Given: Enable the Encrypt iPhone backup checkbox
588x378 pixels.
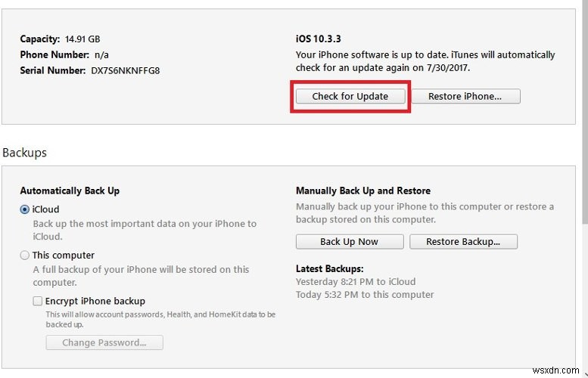Looking at the screenshot, I should tap(38, 301).
